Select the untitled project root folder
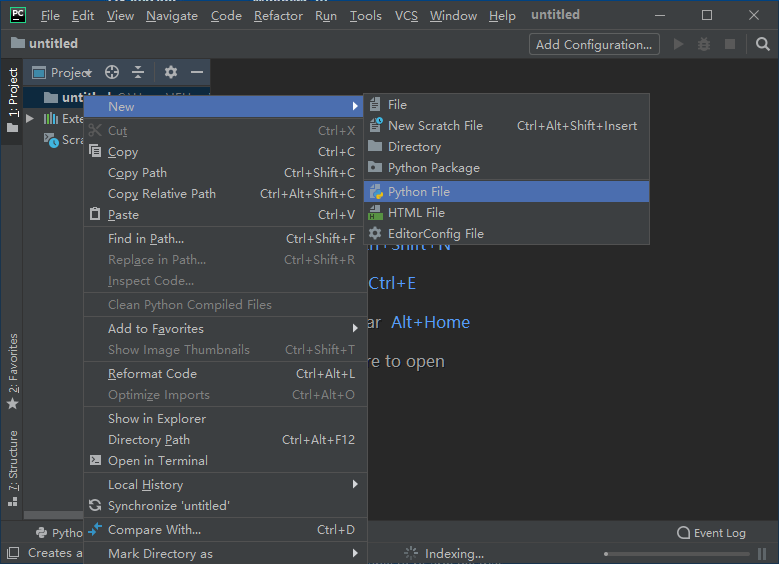779x564 pixels. [116, 97]
